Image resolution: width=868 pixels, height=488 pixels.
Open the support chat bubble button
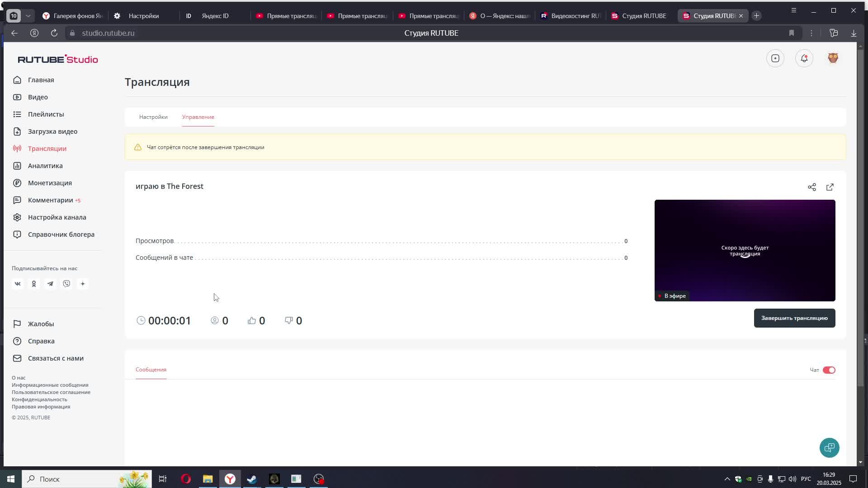coord(829,448)
